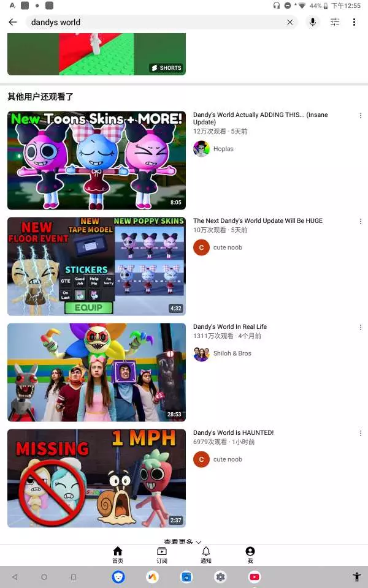Image resolution: width=368 pixels, height=588 pixels.
Task: Play the New Toons Skins video thumbnail
Action: click(96, 160)
